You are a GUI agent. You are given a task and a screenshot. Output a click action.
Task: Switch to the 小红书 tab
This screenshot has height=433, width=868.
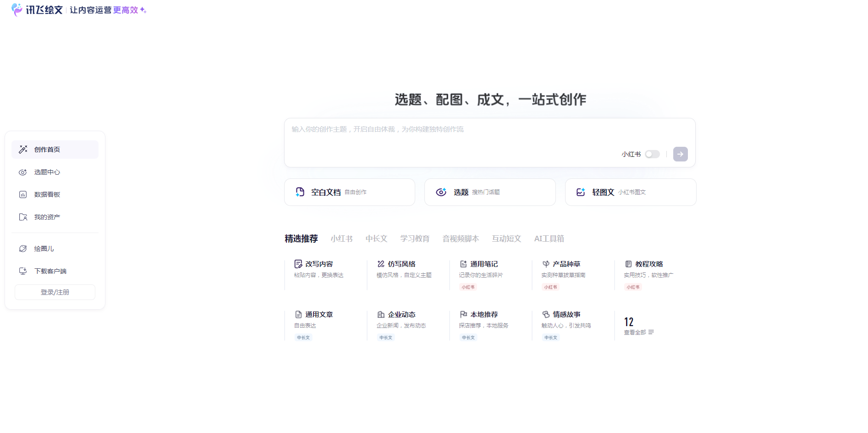341,239
